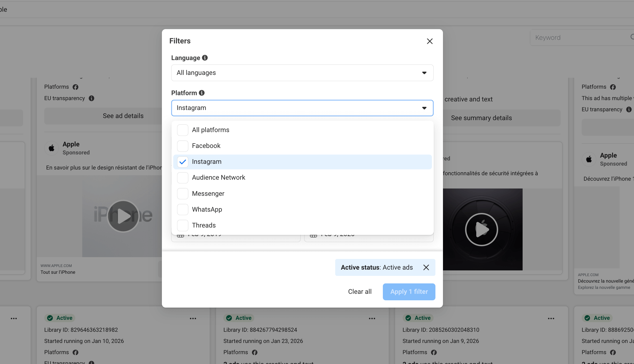634x364 pixels.
Task: Click the Active status checkmark badge
Action: pyautogui.click(x=50, y=318)
